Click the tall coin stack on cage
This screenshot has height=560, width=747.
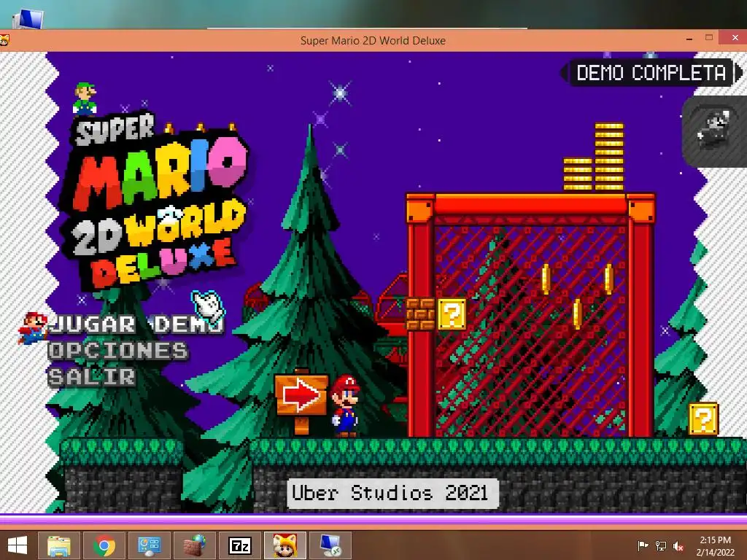(609, 157)
